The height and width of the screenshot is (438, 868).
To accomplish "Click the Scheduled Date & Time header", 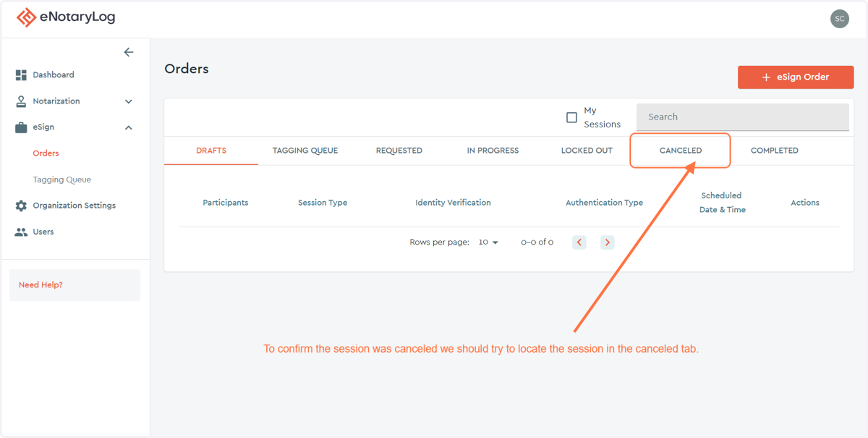I will [x=722, y=203].
